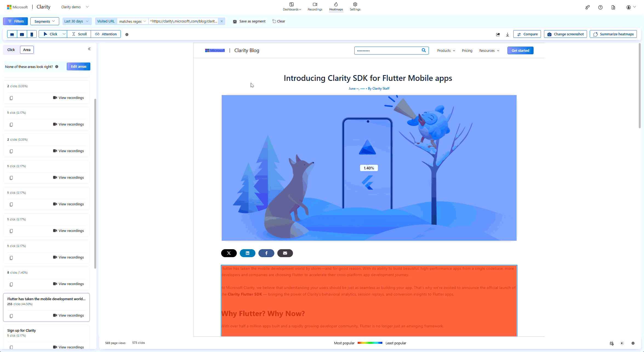Click the copy icon in the Flutter has taken card
Image resolution: width=644 pixels, height=352 pixels.
11,316
